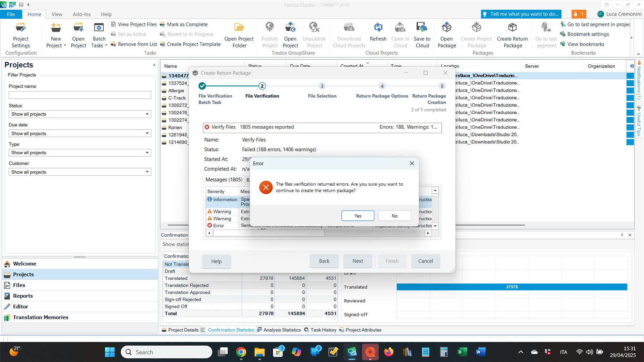Viewport: 644px width, 362px height.
Task: Click Yes in the error dialog
Action: (x=357, y=216)
